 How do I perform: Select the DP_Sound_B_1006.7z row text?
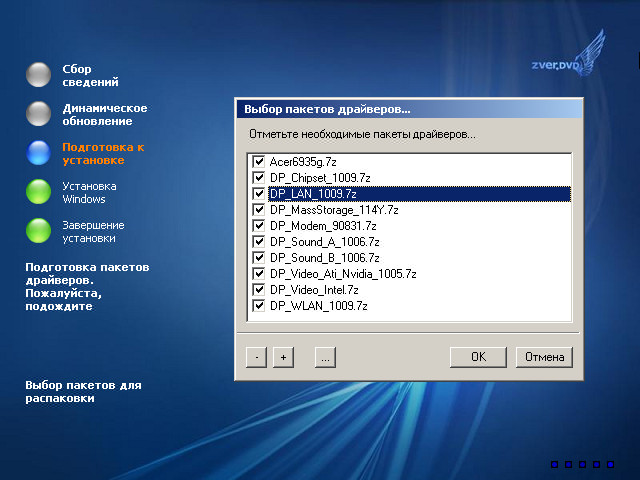pyautogui.click(x=324, y=258)
